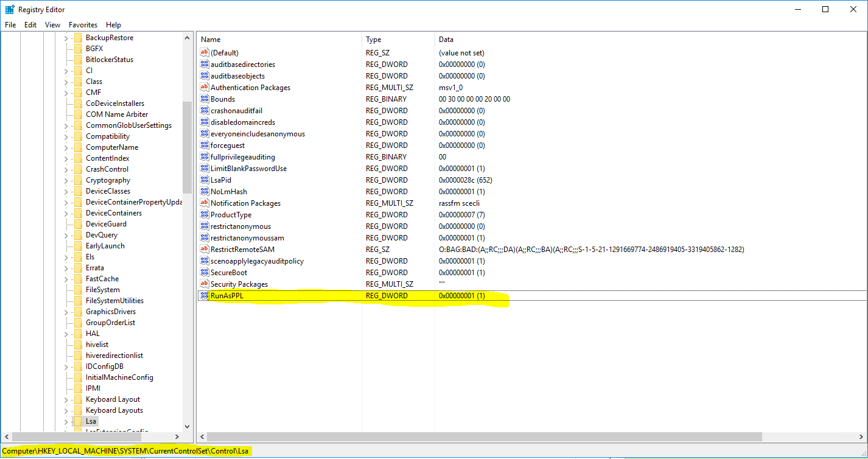This screenshot has height=459, width=868.
Task: Open the Edit menu
Action: (x=30, y=25)
